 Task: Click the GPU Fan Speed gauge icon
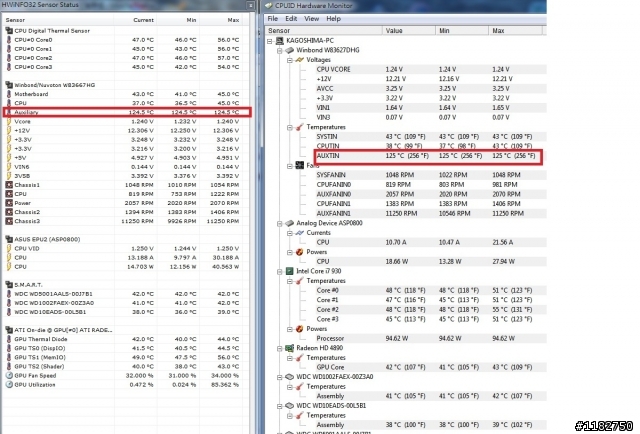(9, 376)
